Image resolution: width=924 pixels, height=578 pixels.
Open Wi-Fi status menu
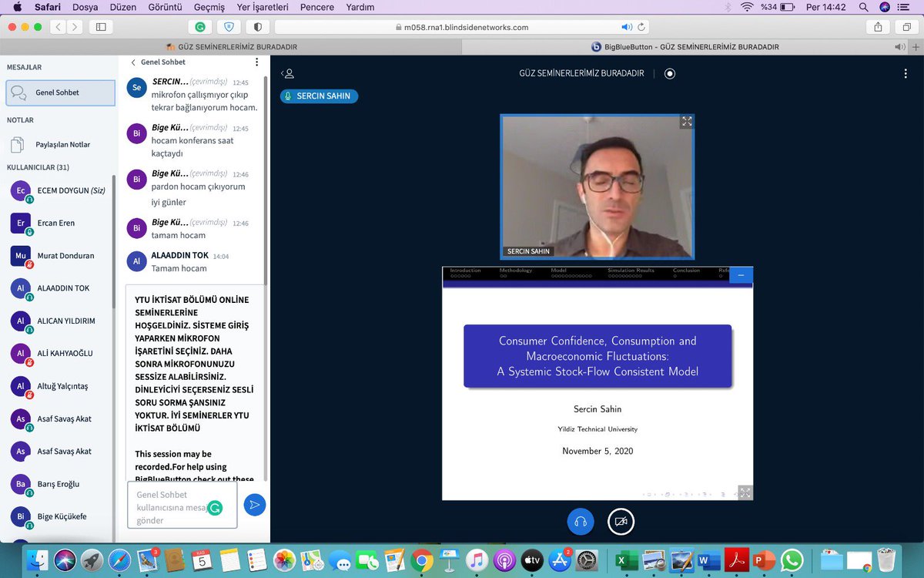tap(746, 7)
